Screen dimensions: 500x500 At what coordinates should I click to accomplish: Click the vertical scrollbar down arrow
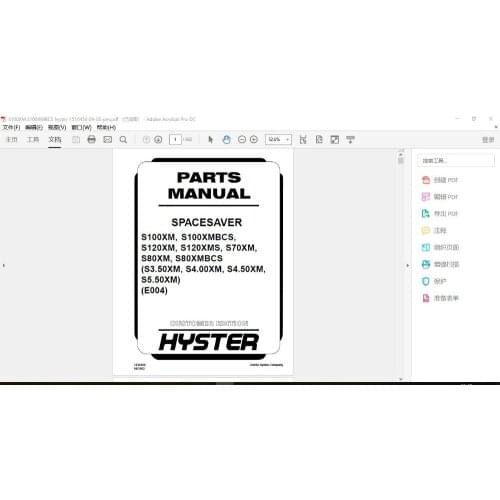tap(401, 379)
